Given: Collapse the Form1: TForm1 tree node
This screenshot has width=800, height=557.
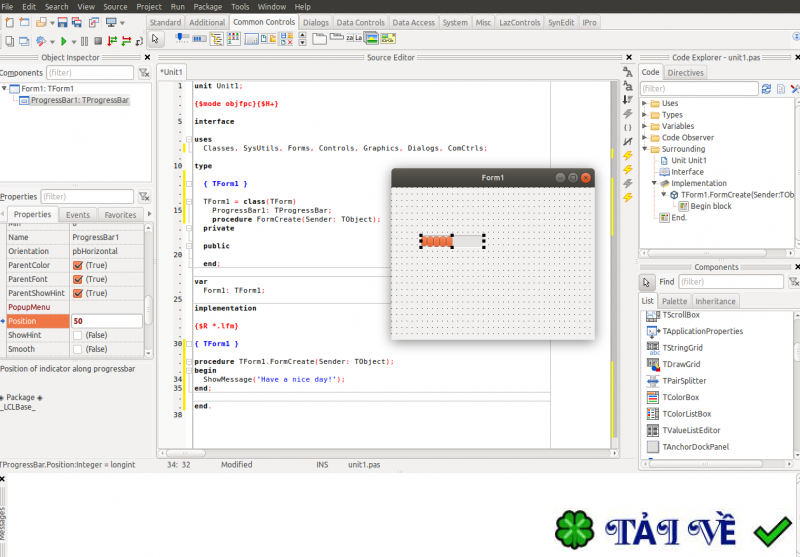Looking at the screenshot, I should click(6, 89).
